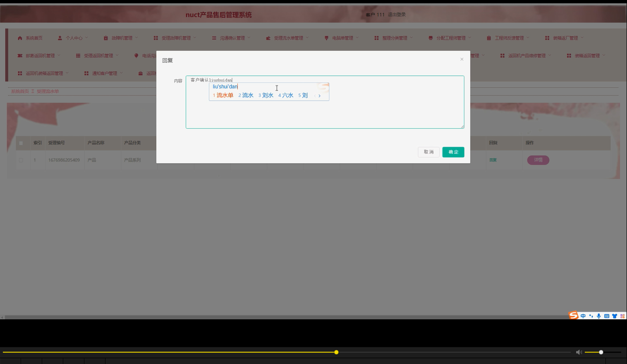Choose IME candidate 3 刘水
Screen dimensions: 627x364
point(266,96)
